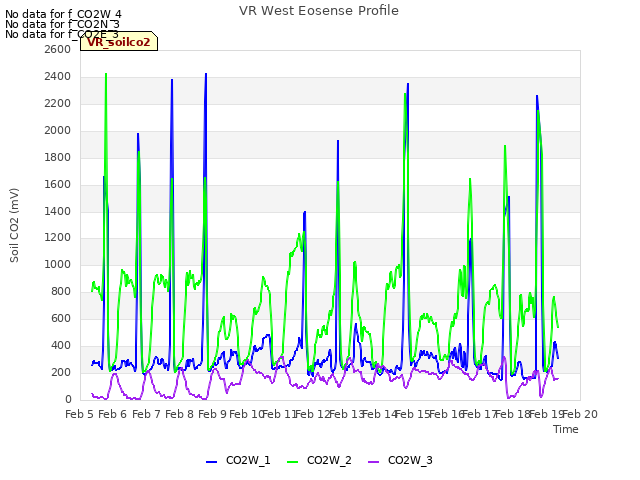Click the Time axis label
640x480 pixels.
pyautogui.click(x=566, y=429)
